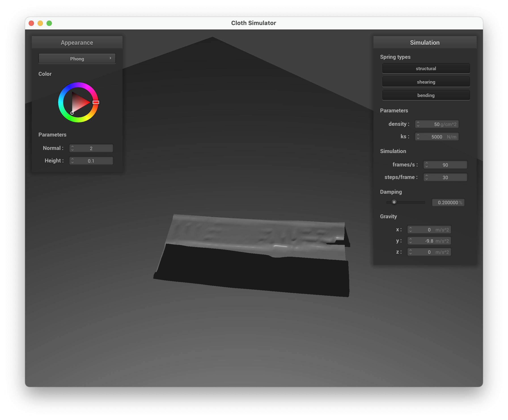Click the Gravity y value field
The height and width of the screenshot is (420, 508).
429,241
